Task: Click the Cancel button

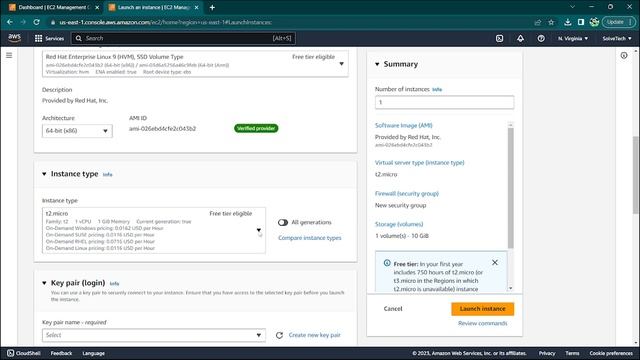Action: pyautogui.click(x=393, y=309)
